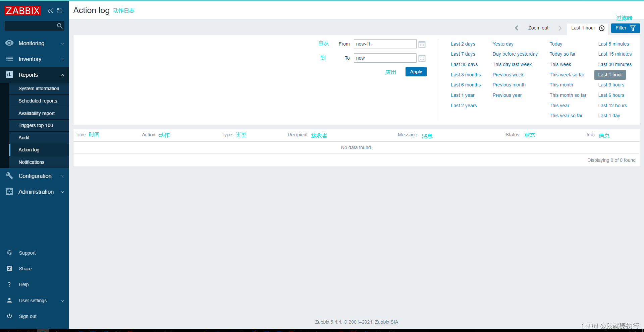Viewport: 644px width, 332px height.
Task: Select Last 1 day range
Action: coord(609,116)
